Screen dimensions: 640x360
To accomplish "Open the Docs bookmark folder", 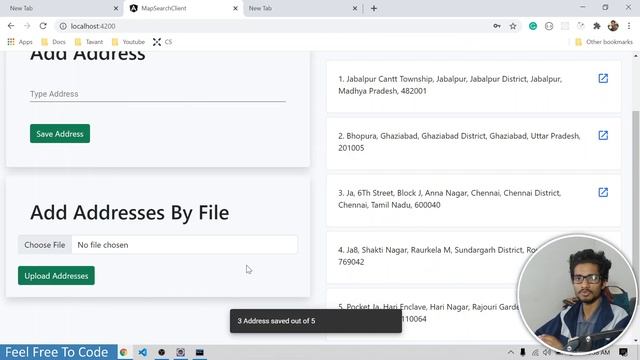I will coord(53,42).
